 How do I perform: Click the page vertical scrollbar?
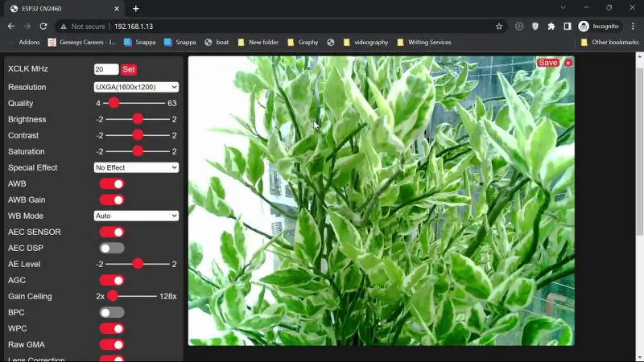[639, 152]
